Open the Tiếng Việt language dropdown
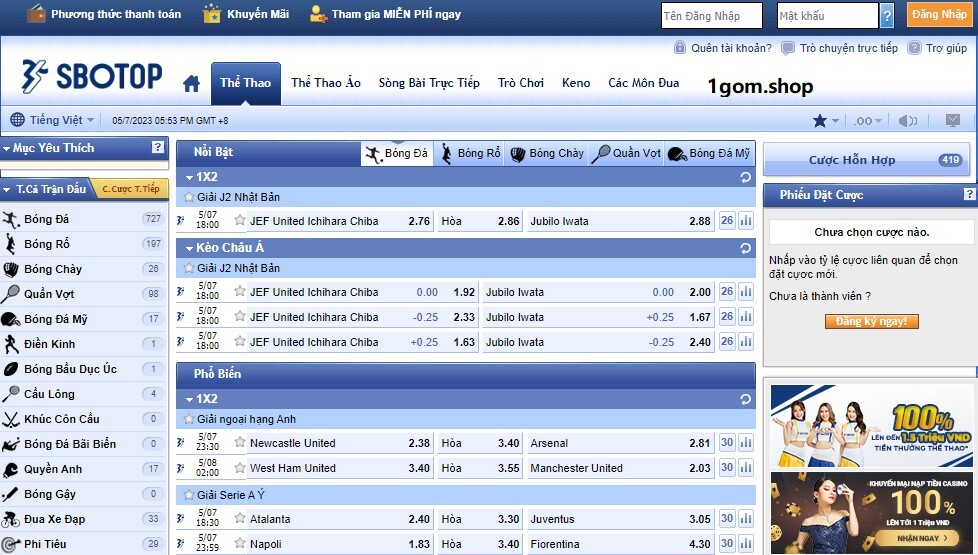This screenshot has height=555, width=978. point(53,120)
